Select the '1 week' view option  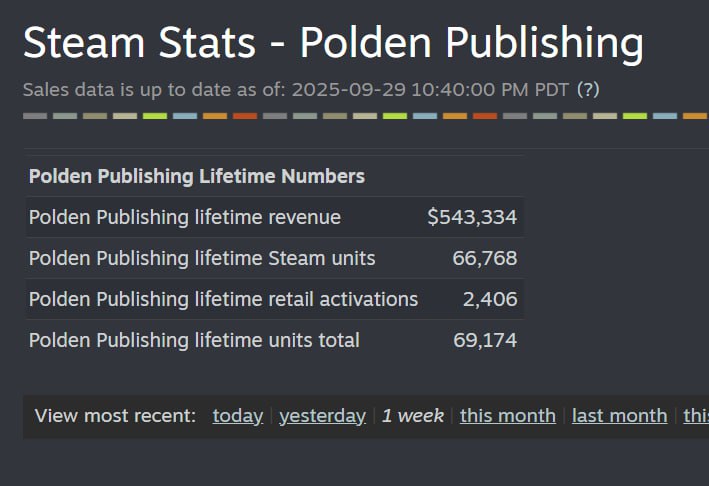413,416
